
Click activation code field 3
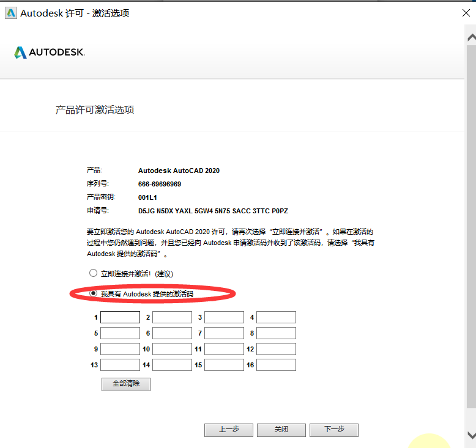(224, 317)
